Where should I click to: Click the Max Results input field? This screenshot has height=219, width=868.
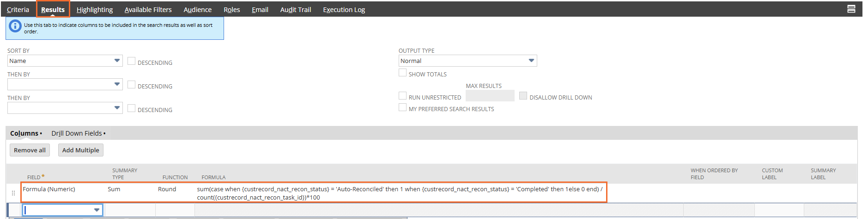coord(490,96)
